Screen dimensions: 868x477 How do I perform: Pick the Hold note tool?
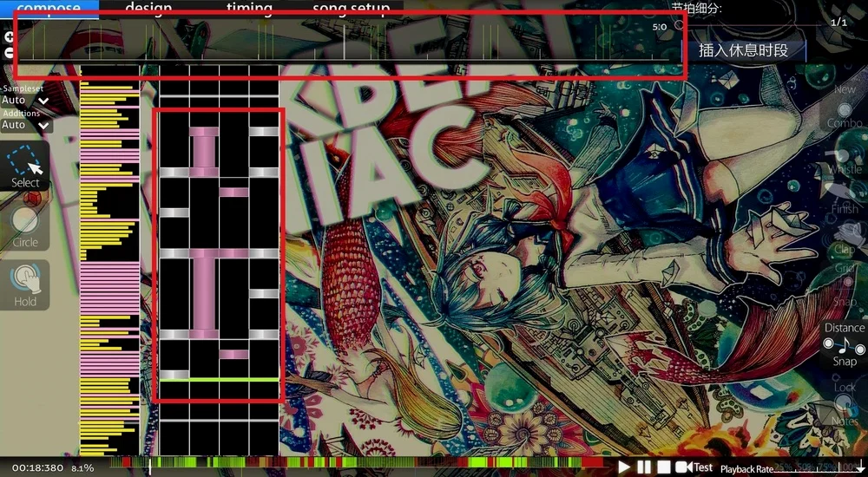pyautogui.click(x=24, y=285)
